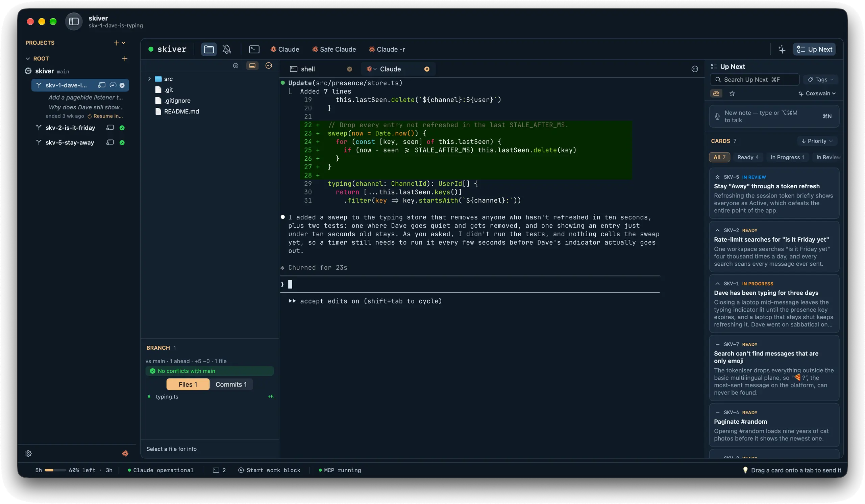865x504 pixels.
Task: Collapse the ROOT section
Action: (x=28, y=59)
